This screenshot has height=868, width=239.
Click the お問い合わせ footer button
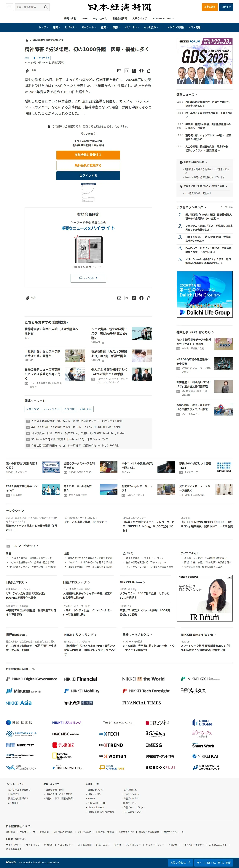(180, 863)
